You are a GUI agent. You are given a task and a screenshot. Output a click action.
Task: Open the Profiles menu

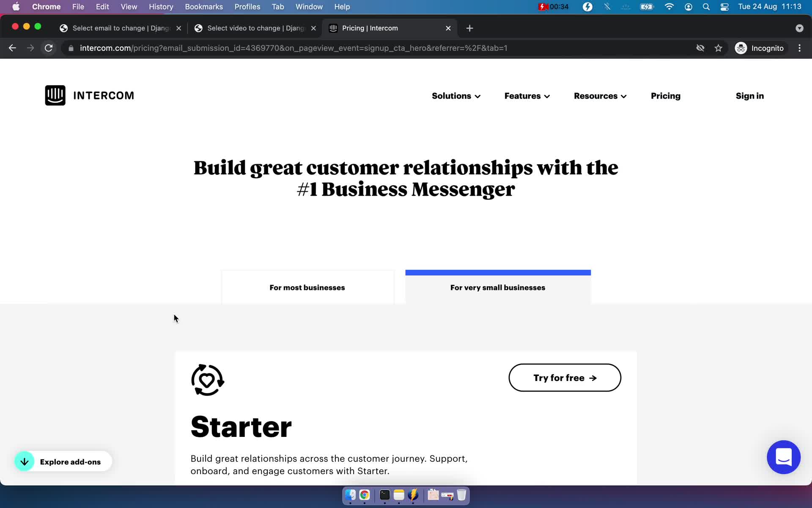click(x=247, y=7)
